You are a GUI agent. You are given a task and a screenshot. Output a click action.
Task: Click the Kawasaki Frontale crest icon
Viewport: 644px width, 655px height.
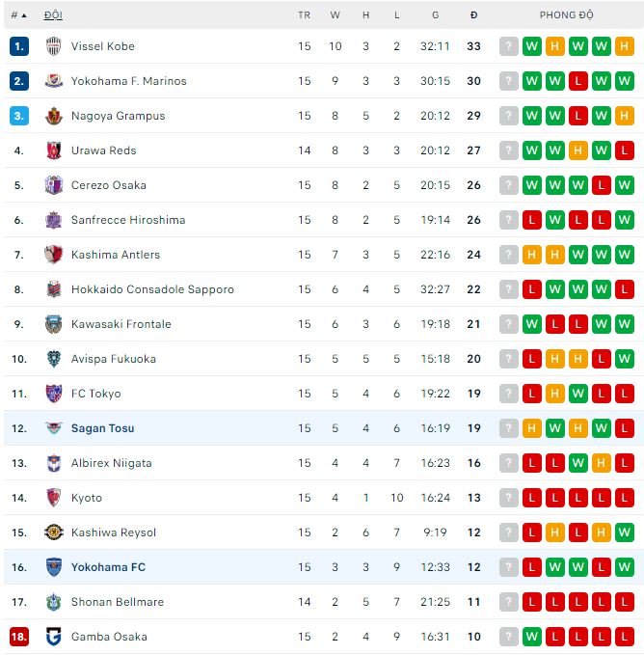click(x=54, y=324)
